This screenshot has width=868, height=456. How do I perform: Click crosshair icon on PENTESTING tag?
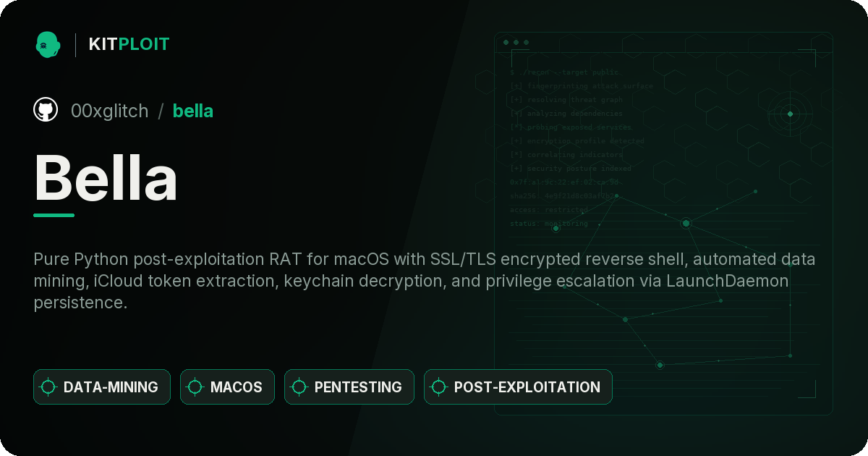299,387
